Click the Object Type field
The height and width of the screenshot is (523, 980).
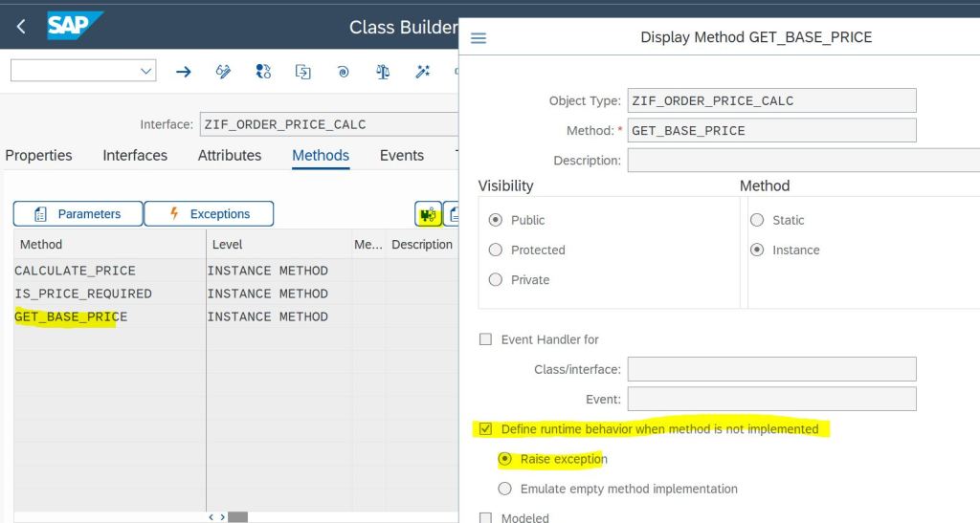(x=772, y=100)
